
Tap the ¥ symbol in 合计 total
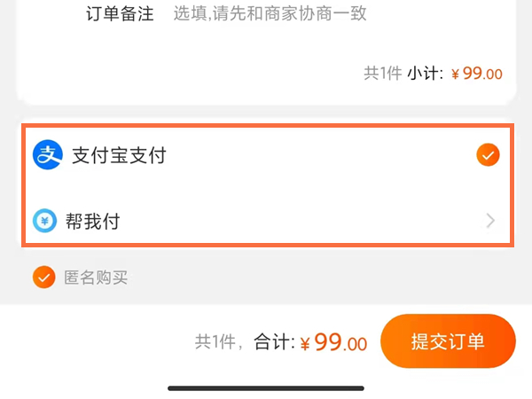(305, 344)
